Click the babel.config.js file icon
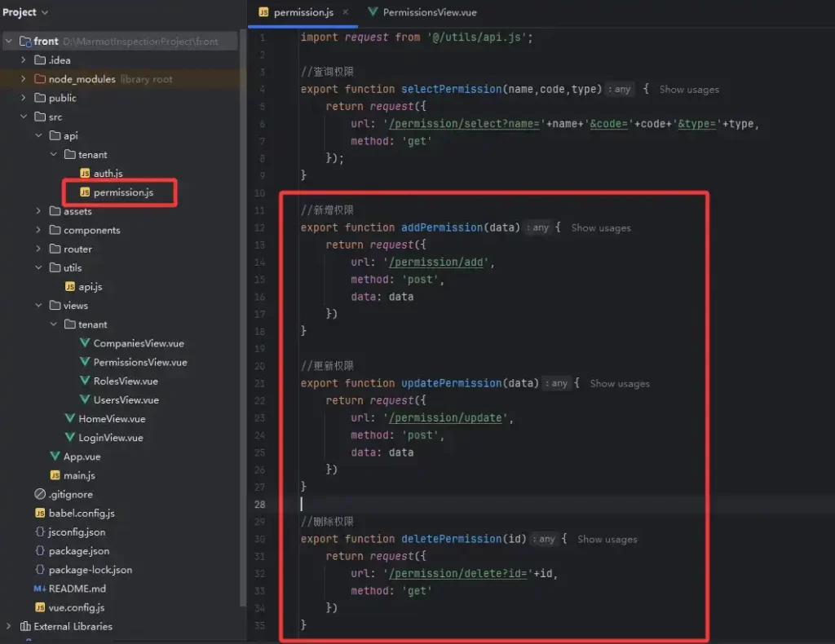 [40, 513]
